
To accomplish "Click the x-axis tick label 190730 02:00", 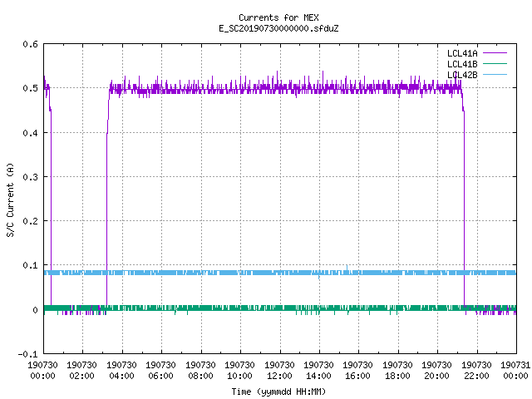I will tap(81, 370).
